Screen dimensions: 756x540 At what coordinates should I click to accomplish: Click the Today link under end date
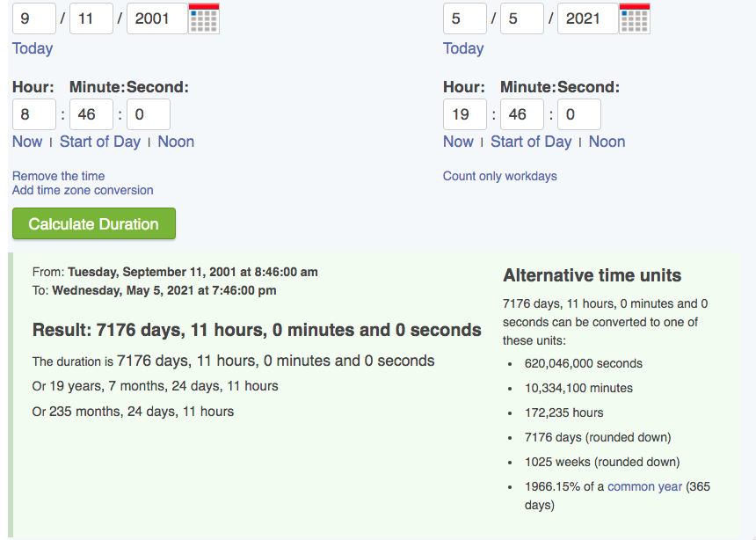tap(463, 48)
